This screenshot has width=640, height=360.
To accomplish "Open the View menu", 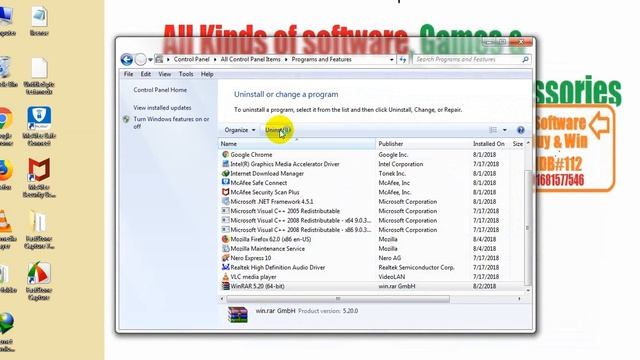I will pos(164,74).
